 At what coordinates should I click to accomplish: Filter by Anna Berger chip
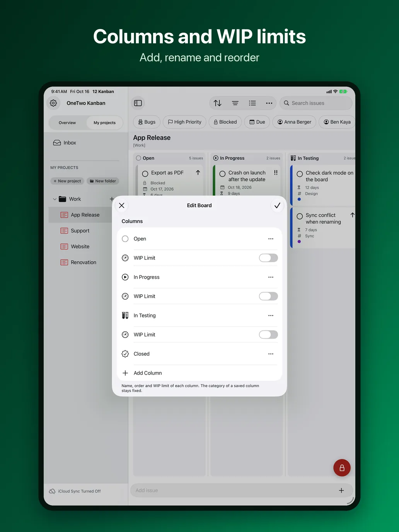(x=294, y=122)
